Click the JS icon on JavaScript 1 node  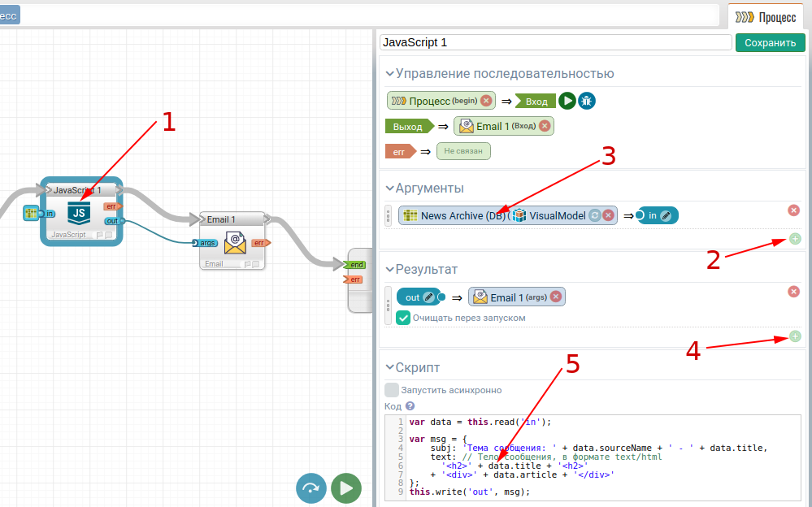(x=79, y=214)
